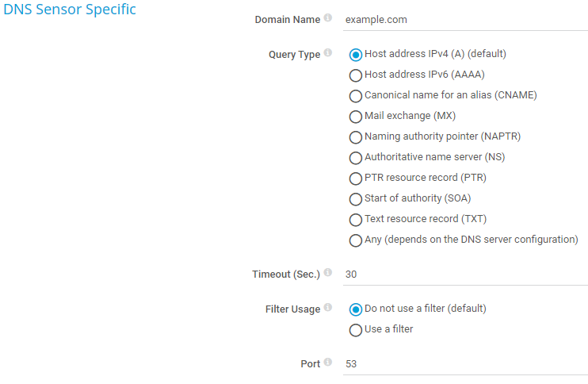Click the info icon beside Port
The width and height of the screenshot is (588, 384).
pos(328,363)
